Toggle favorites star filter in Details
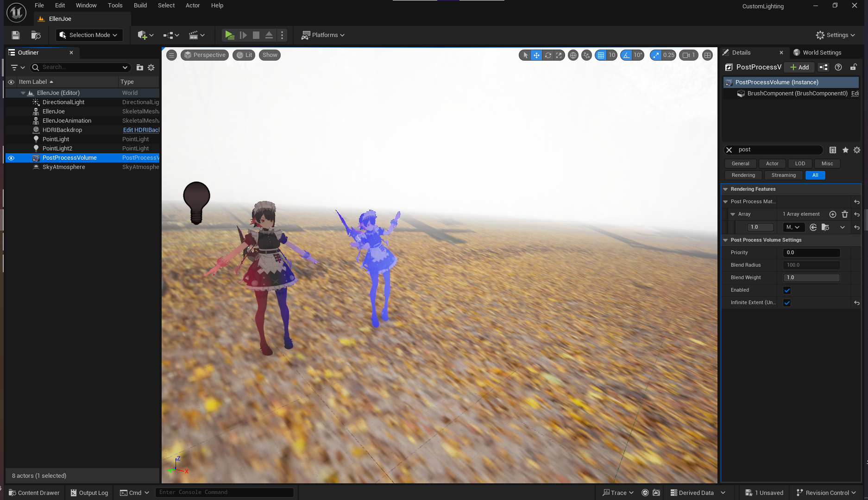 tap(845, 150)
